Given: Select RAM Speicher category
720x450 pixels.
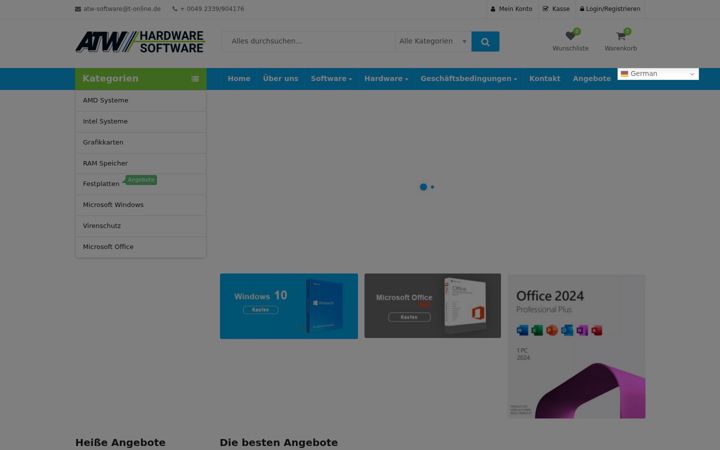Looking at the screenshot, I should (x=141, y=163).
